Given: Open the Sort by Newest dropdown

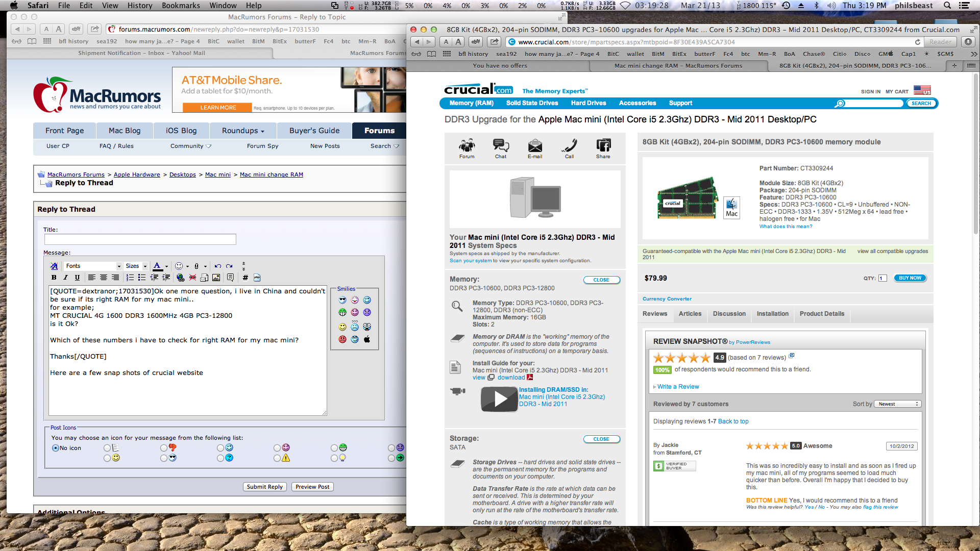Looking at the screenshot, I should coord(898,404).
